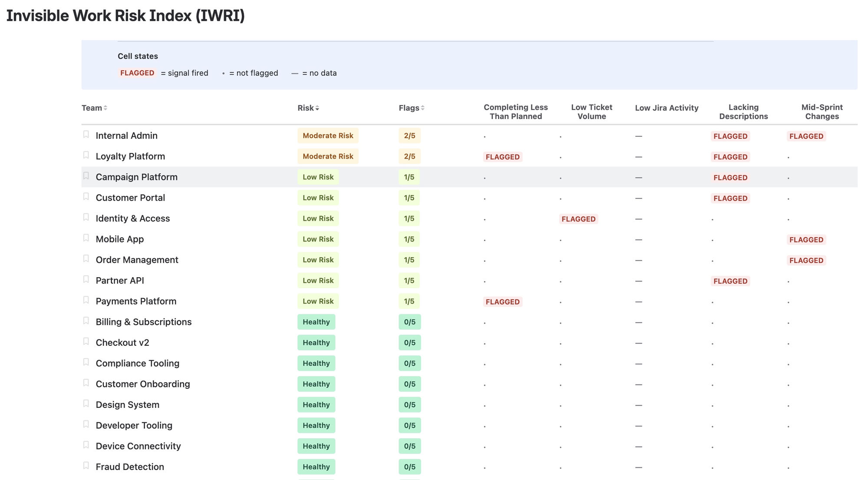Click Partner API's 1/5 flags badge
This screenshot has height=480, width=868.
pyautogui.click(x=409, y=281)
